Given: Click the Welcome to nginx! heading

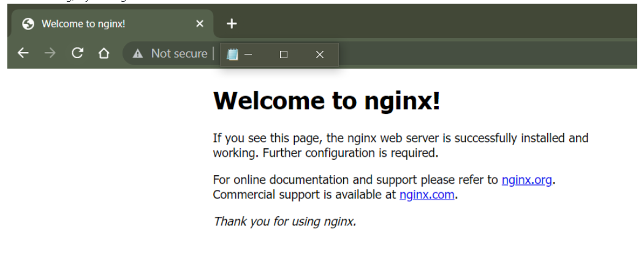Looking at the screenshot, I should [327, 100].
